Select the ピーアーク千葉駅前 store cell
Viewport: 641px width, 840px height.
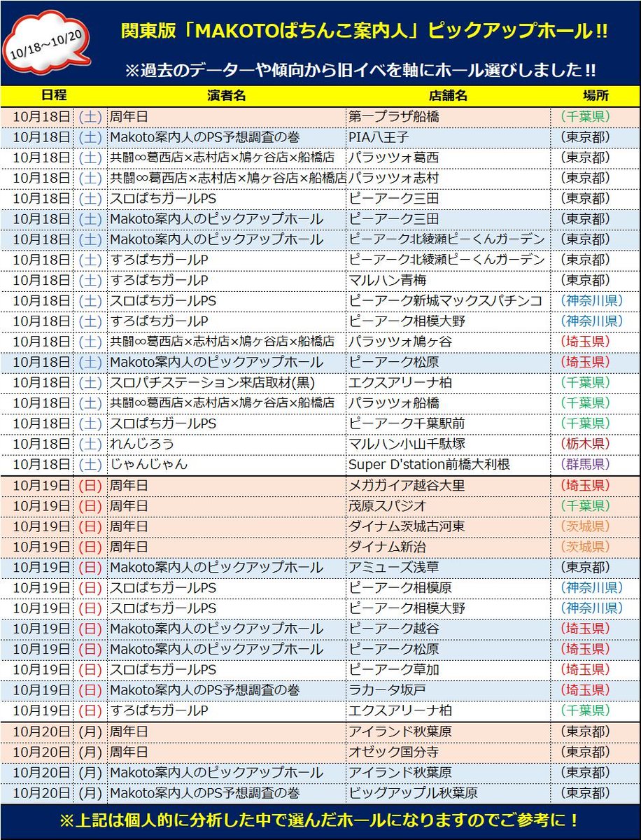448,423
